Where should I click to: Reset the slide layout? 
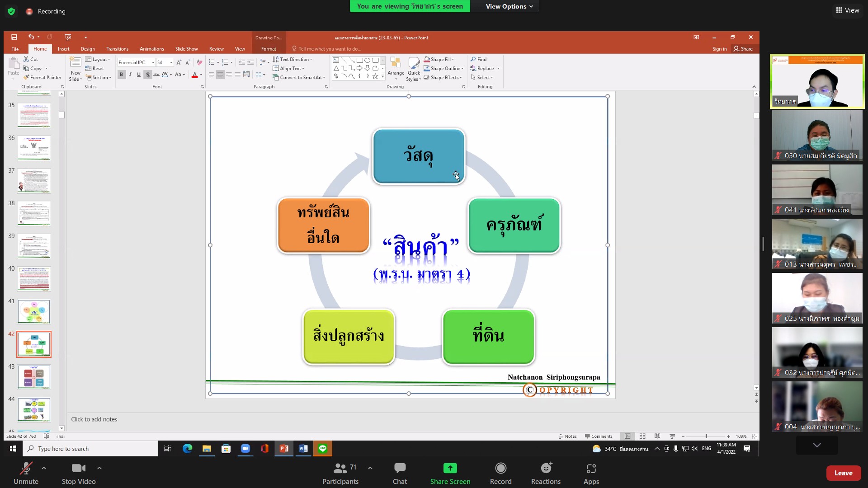click(x=95, y=68)
